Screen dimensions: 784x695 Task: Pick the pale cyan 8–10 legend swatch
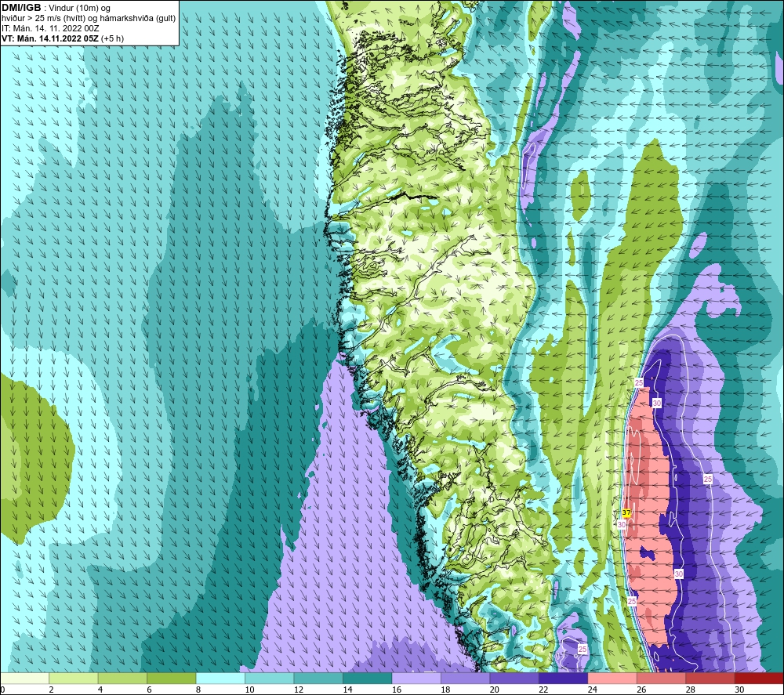(x=220, y=678)
